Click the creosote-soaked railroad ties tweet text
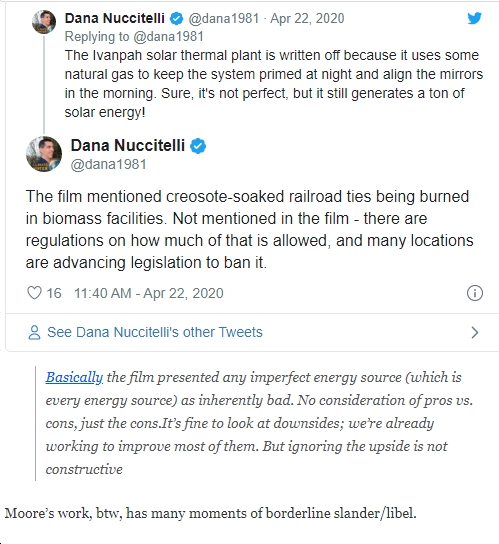Image resolution: width=499 pixels, height=544 pixels. [250, 229]
